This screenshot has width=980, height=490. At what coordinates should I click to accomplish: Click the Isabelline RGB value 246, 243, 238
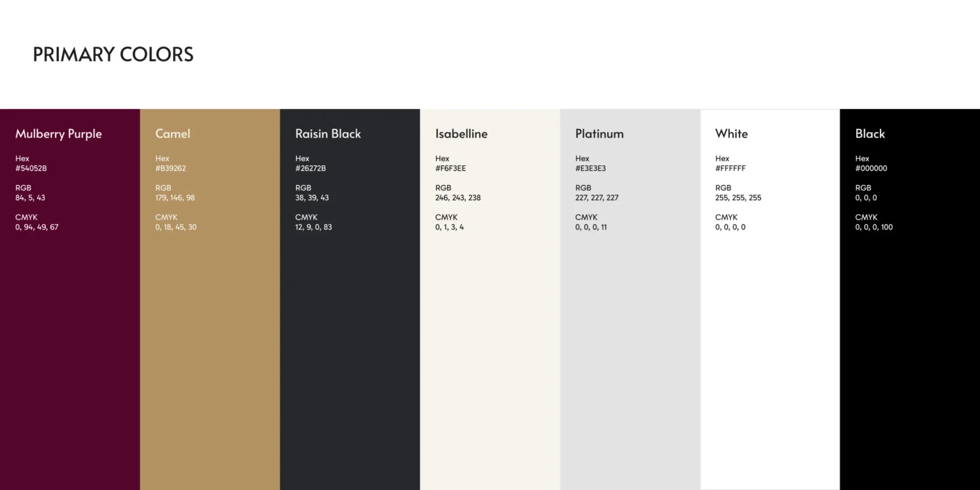458,198
